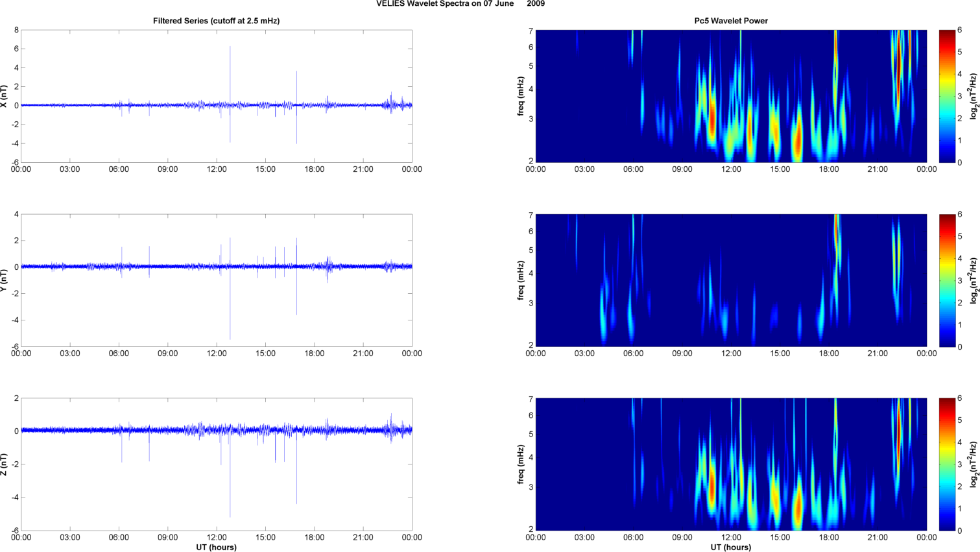This screenshot has width=980, height=552.
Task: Click the '4' frequency tick of the bottom spectrogram
Action: point(531,457)
